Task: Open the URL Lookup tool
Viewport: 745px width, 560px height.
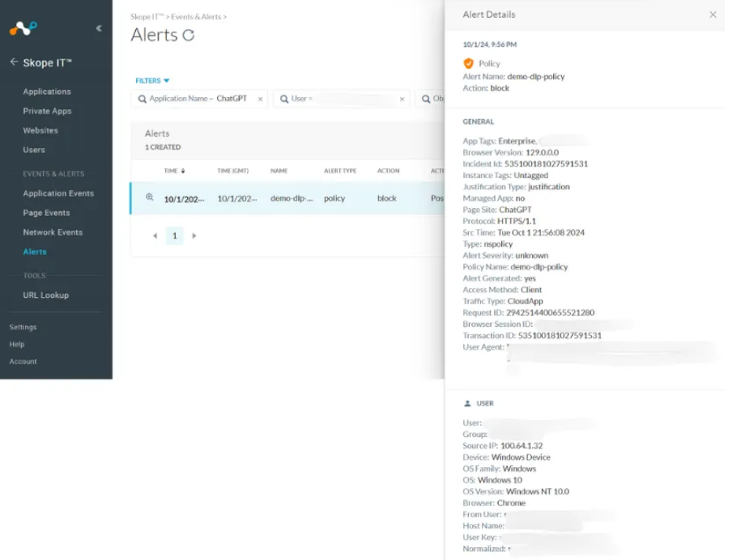Action: (45, 295)
